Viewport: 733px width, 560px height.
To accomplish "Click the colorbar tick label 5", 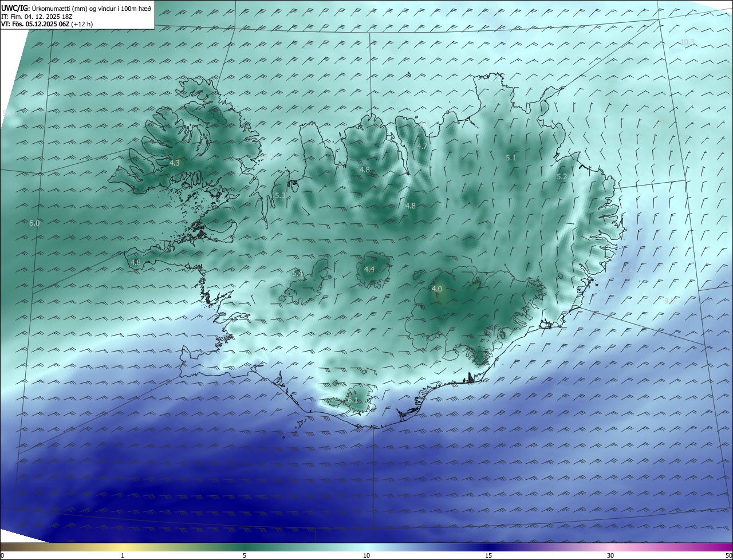I will pyautogui.click(x=245, y=555).
